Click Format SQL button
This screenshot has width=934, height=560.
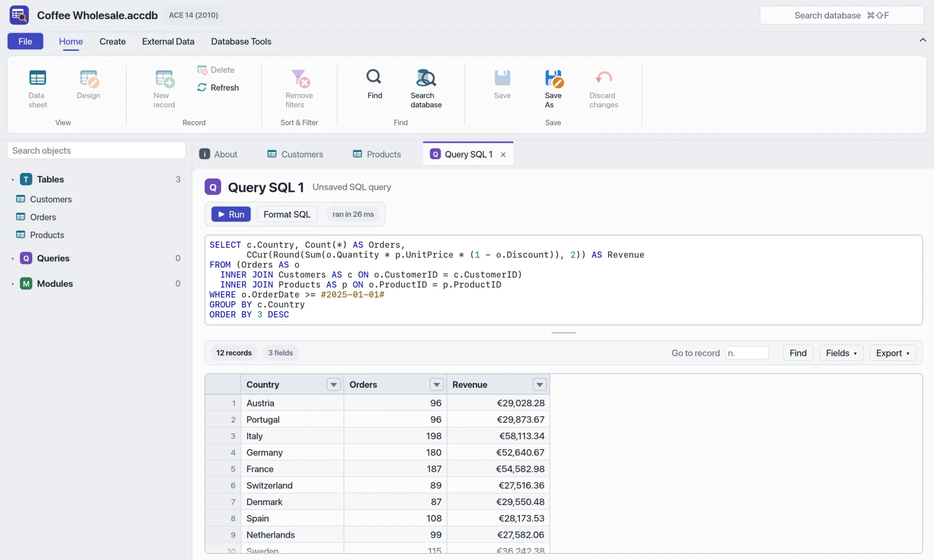[287, 214]
